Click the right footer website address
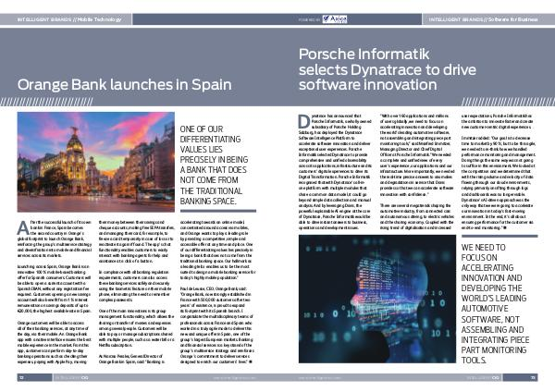This screenshot has height=392, width=555. 320,378
